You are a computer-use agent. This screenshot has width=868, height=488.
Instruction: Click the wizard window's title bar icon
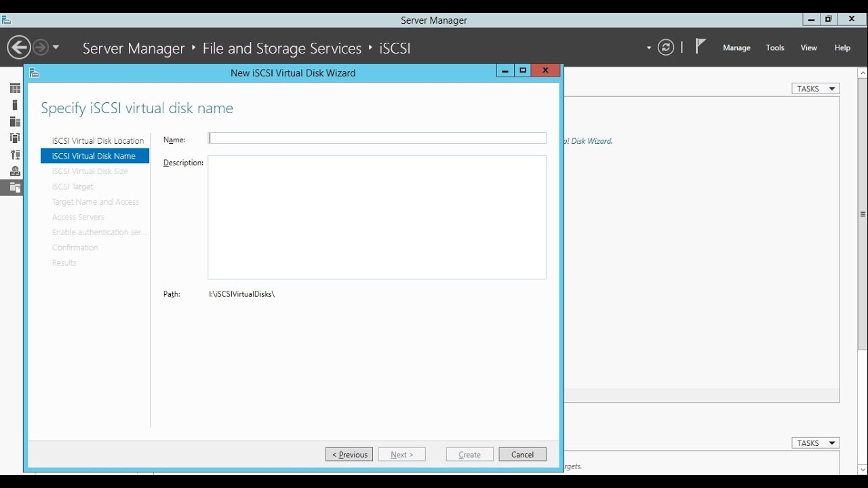click(35, 73)
